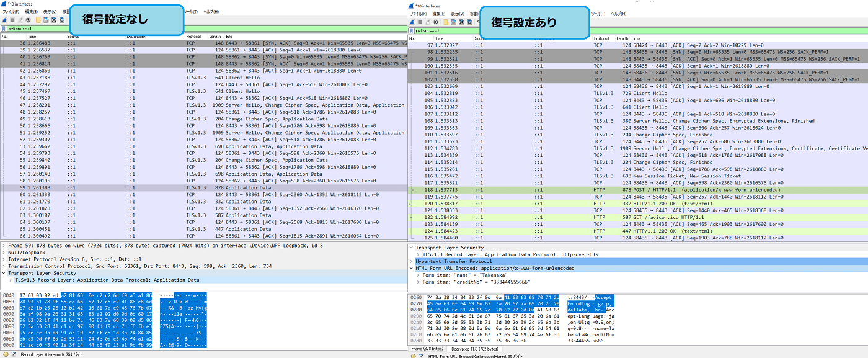Screen dimensions: 868x358
Task: Open capture options gear icon, left window
Action: pyautogui.click(x=28, y=20)
